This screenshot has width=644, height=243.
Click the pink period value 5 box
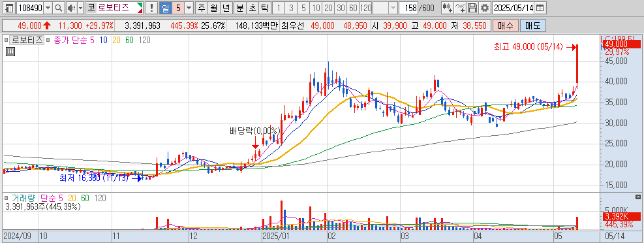coord(177,7)
